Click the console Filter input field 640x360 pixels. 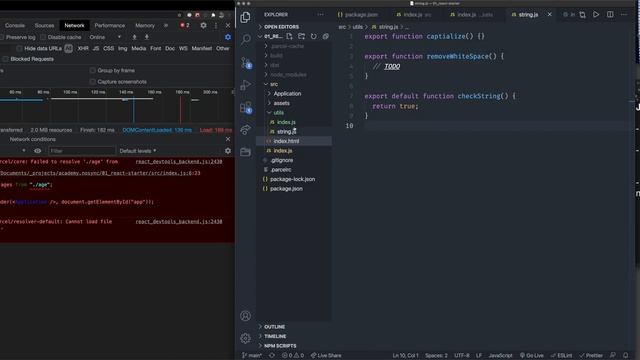pyautogui.click(x=82, y=151)
